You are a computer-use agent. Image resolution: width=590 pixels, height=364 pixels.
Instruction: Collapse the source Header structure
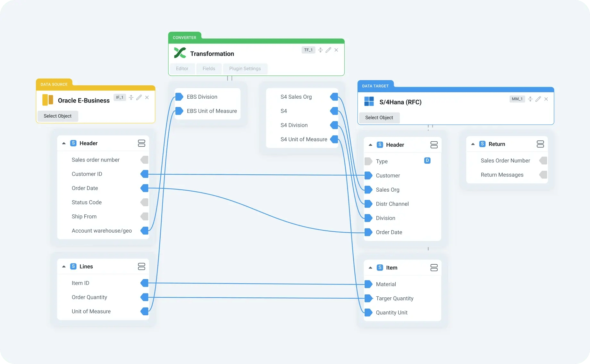(64, 143)
